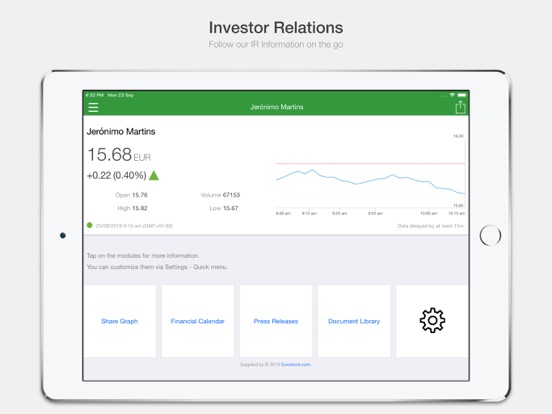Click the Jerónimo Martins stock name heading

pos(121,132)
